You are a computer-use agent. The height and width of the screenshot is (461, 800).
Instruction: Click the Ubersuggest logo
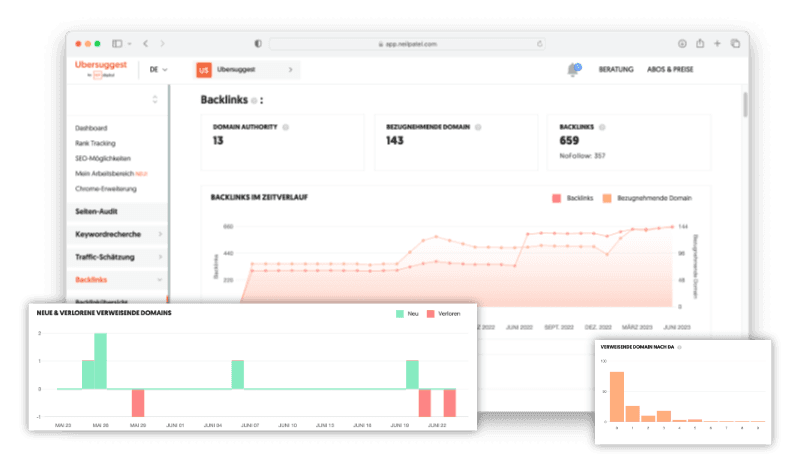101,68
